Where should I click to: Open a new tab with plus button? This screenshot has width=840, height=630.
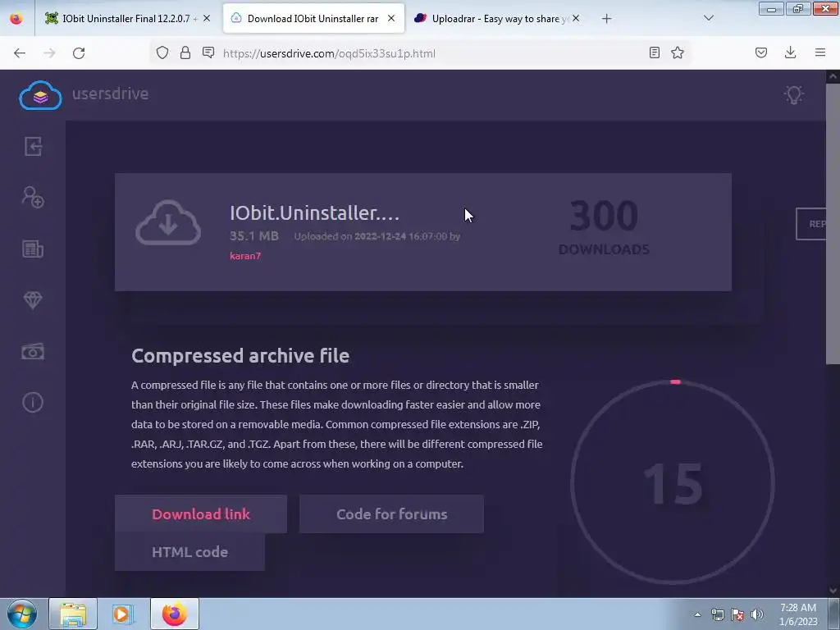pos(606,19)
